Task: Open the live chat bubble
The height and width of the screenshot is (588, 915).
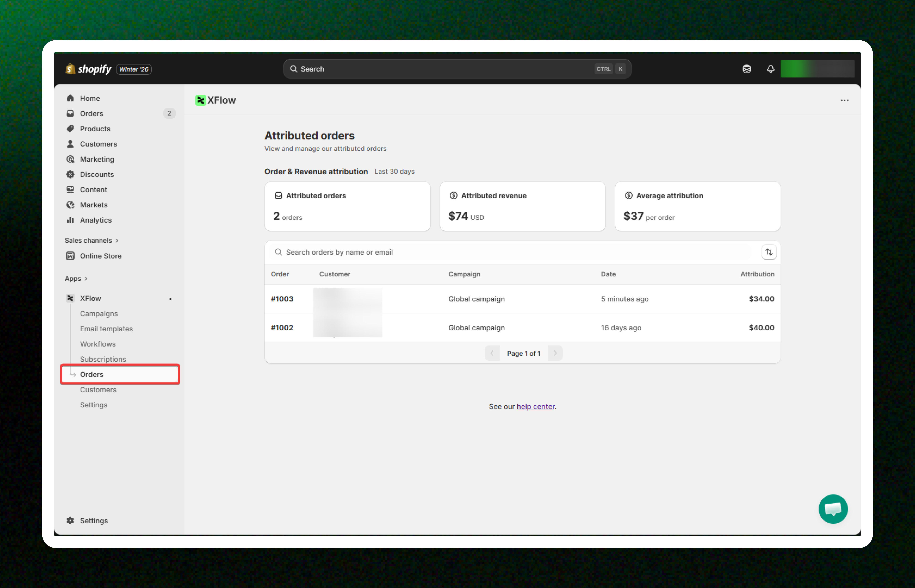Action: (833, 509)
